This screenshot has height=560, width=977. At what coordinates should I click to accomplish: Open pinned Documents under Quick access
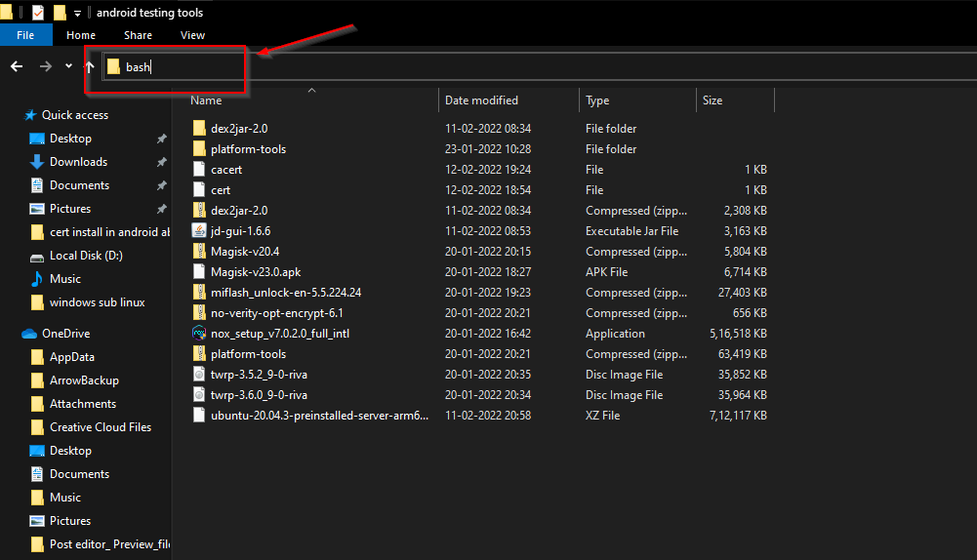(79, 185)
